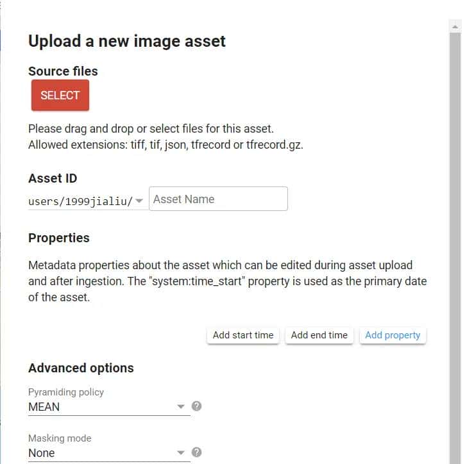Screen dimensions: 476x464
Task: Click the Add start time button
Action: [x=243, y=335]
